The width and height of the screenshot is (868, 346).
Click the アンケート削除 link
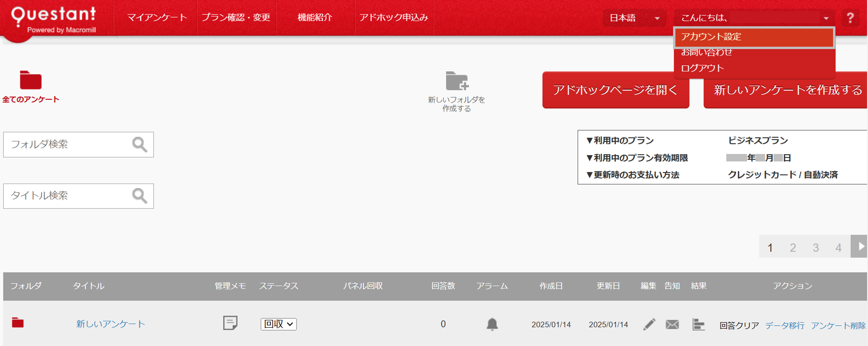coord(838,325)
